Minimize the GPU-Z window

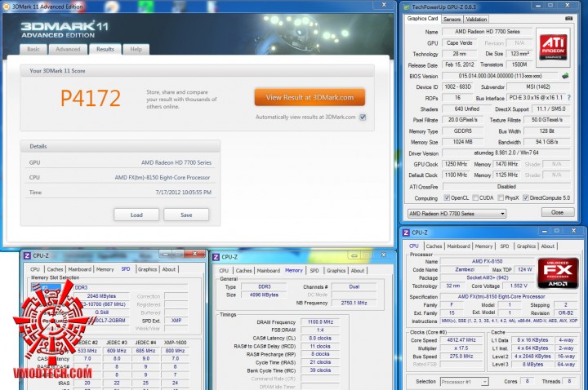click(538, 6)
